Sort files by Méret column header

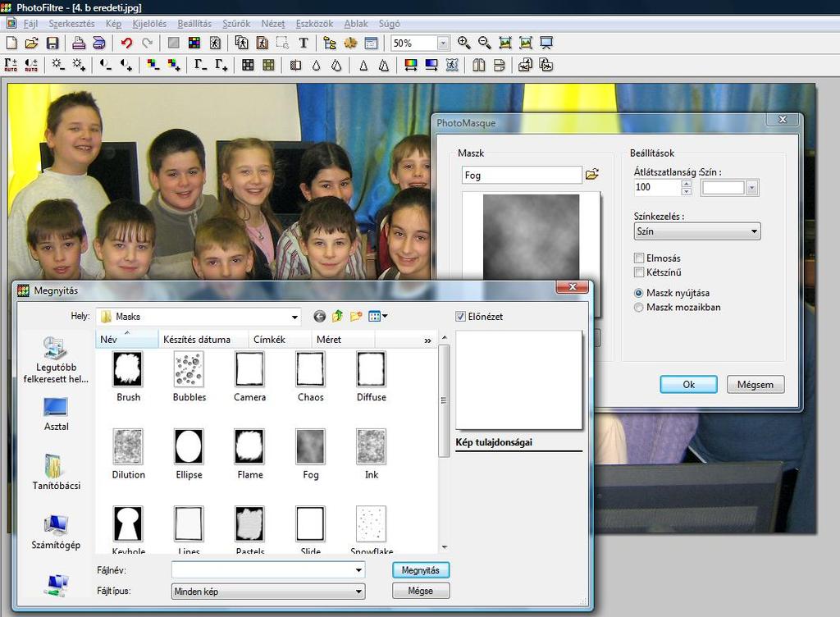tap(343, 339)
